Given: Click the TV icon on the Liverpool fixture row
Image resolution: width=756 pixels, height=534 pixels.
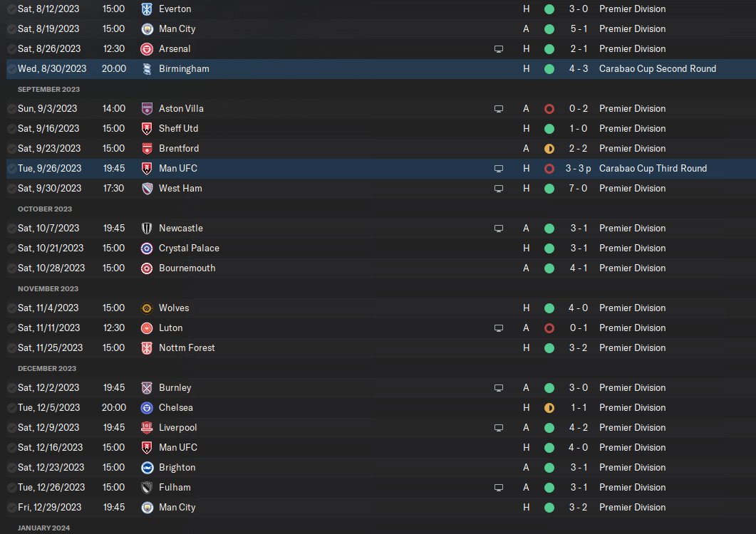Looking at the screenshot, I should 499,428.
